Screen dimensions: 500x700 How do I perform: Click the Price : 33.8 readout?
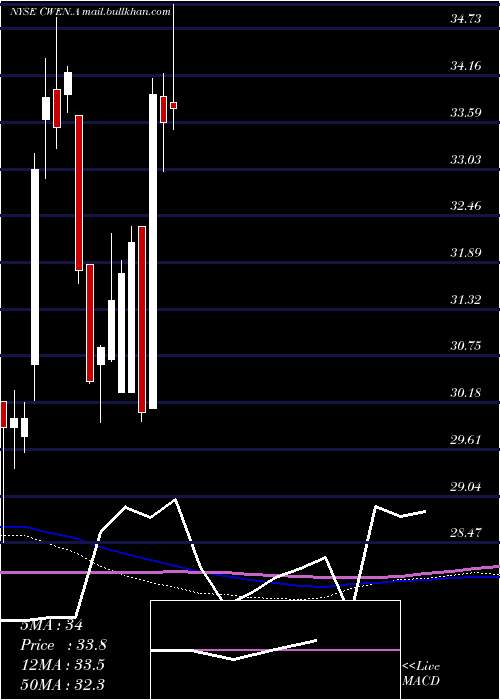63,645
